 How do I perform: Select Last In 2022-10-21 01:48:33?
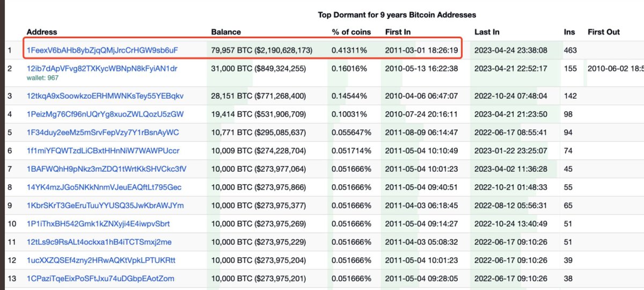click(511, 187)
